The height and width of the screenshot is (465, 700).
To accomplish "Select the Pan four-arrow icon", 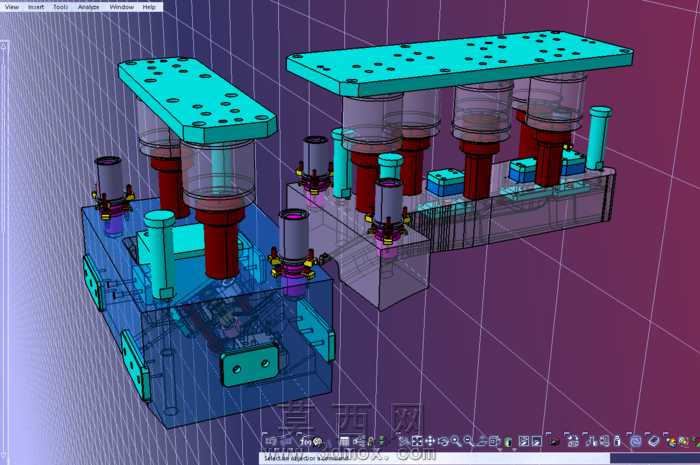I will pyautogui.click(x=429, y=441).
